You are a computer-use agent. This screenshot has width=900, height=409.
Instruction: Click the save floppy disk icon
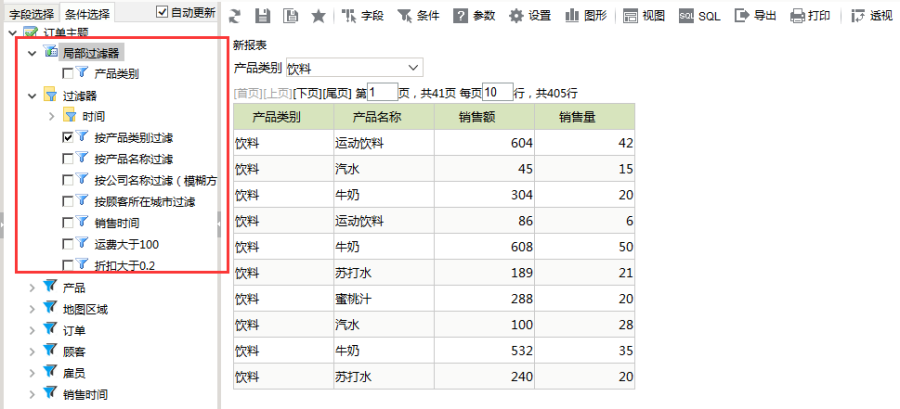pos(263,15)
